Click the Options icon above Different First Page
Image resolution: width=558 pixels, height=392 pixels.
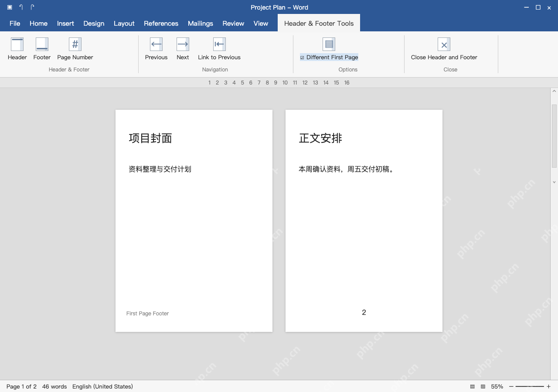coord(329,44)
